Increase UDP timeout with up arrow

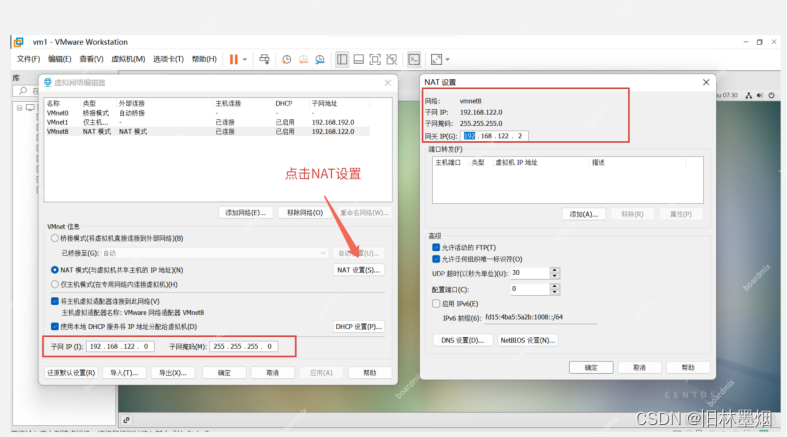555,270
